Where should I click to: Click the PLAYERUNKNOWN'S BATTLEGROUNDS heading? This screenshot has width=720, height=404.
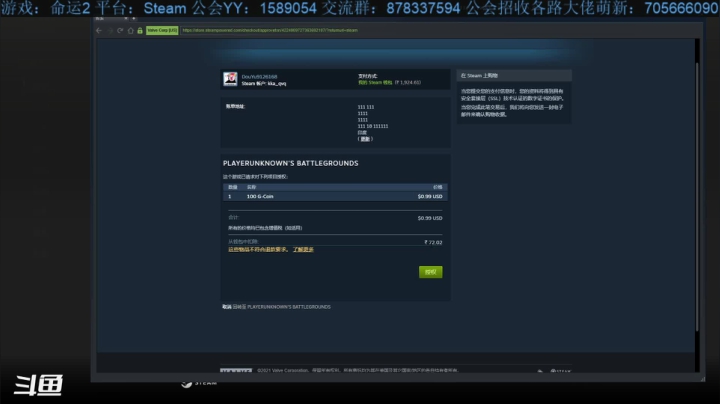click(291, 163)
